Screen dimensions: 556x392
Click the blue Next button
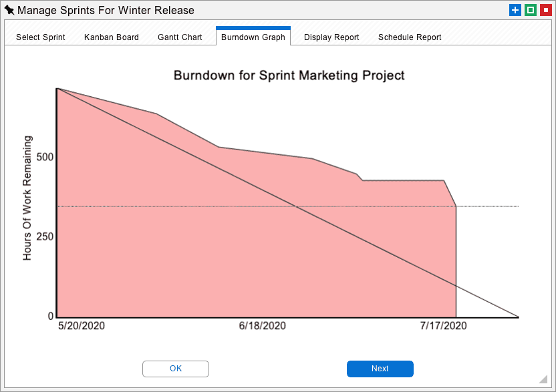pyautogui.click(x=380, y=369)
